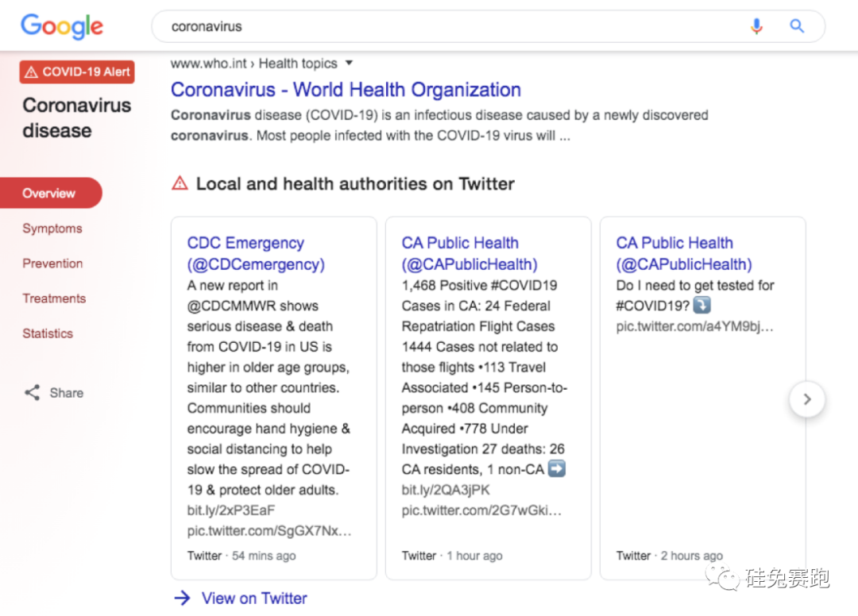Click warning triangle beside Local and health authorities

(x=180, y=184)
